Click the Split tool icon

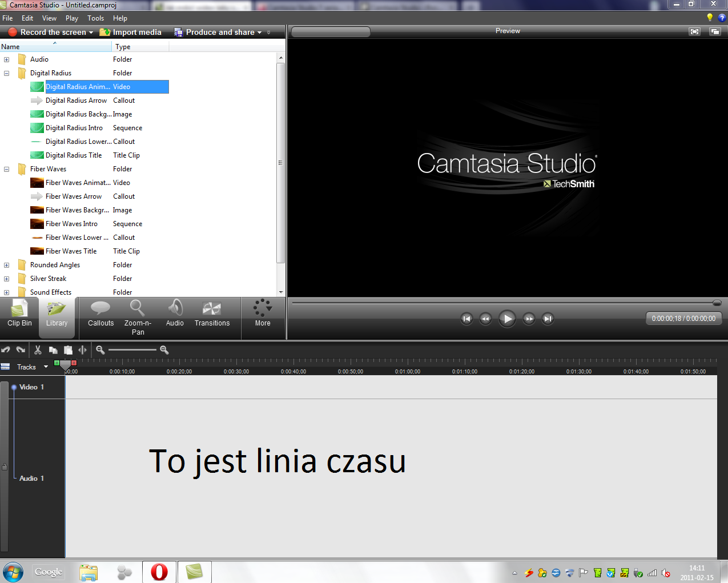click(83, 350)
